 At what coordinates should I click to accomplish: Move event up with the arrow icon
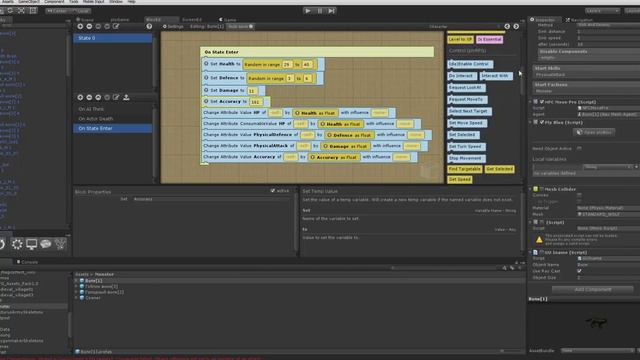98,97
